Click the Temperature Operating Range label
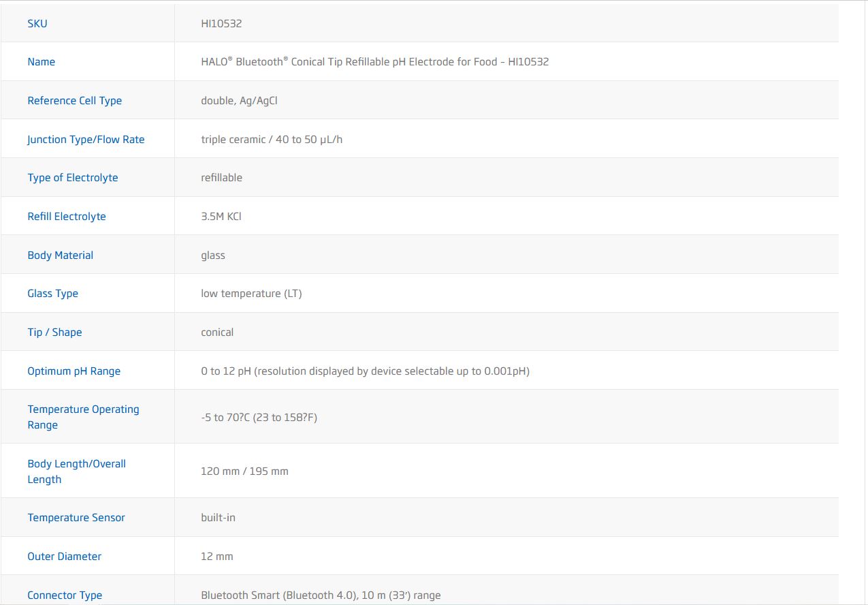 pyautogui.click(x=83, y=417)
